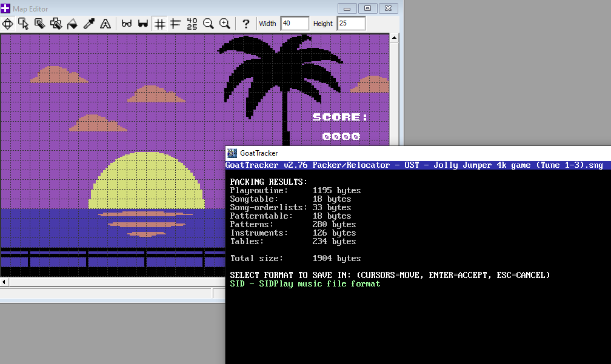Click the Height input field
Viewport: 611px width, 364px height.
point(351,24)
